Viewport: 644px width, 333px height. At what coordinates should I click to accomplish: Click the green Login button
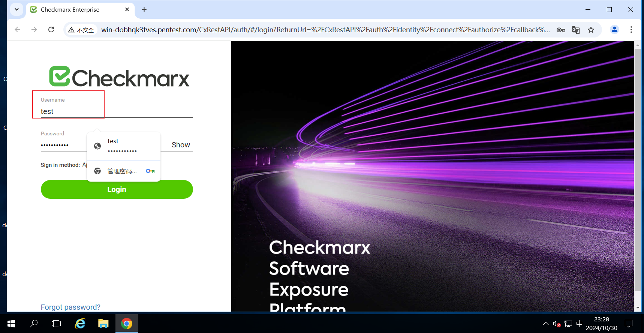(x=117, y=189)
